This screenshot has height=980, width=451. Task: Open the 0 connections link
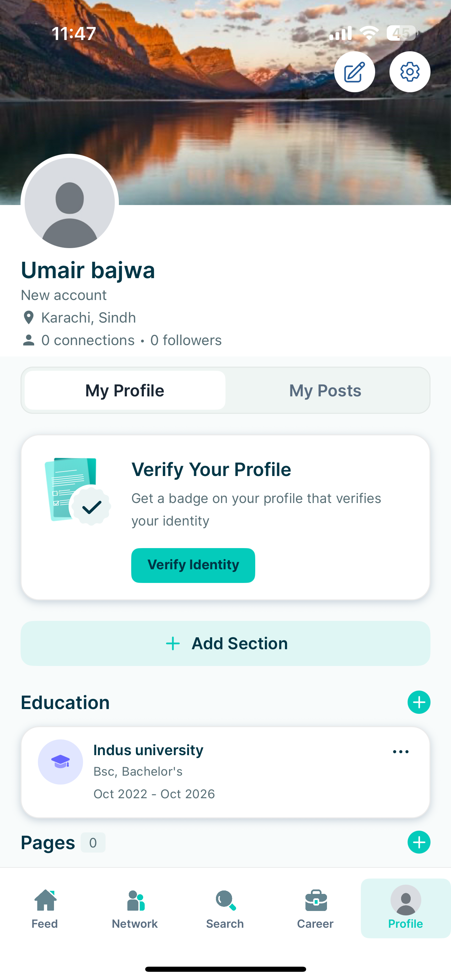[x=87, y=340]
